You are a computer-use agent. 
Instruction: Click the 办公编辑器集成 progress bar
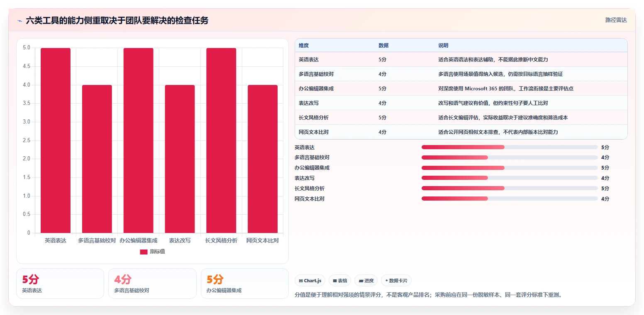510,168
